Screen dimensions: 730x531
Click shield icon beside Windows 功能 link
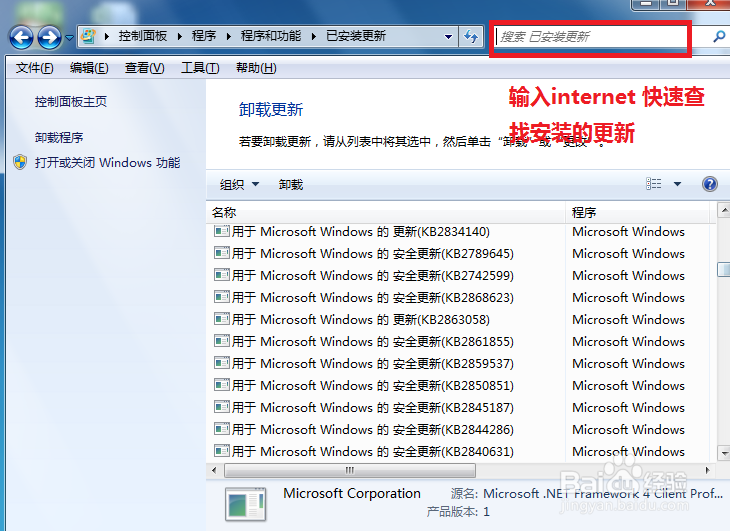[20, 162]
